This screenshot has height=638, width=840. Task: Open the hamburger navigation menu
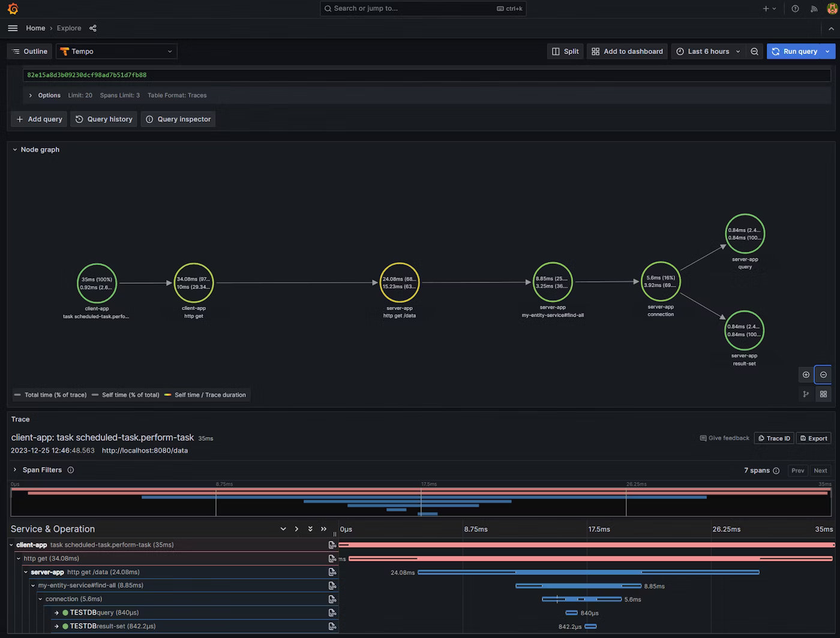[13, 28]
